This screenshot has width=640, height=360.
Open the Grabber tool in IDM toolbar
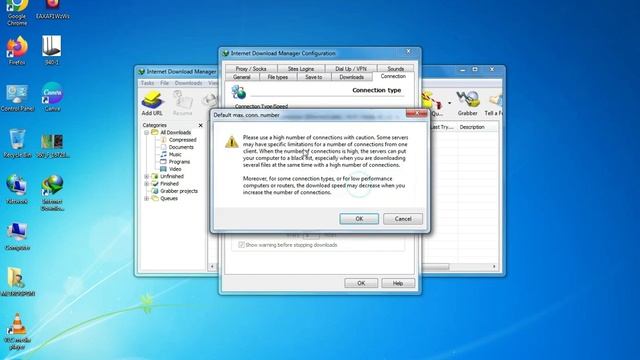pos(467,103)
